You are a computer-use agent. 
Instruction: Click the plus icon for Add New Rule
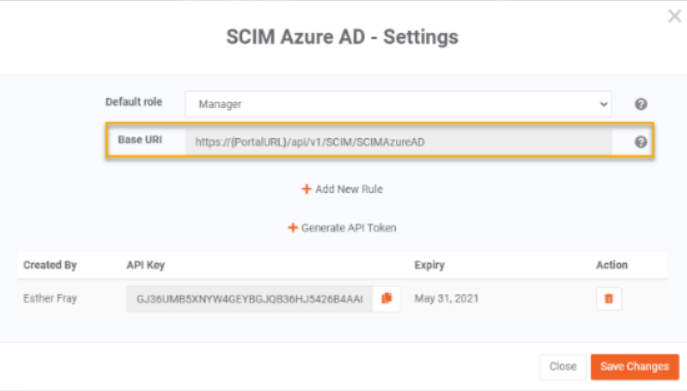(306, 189)
